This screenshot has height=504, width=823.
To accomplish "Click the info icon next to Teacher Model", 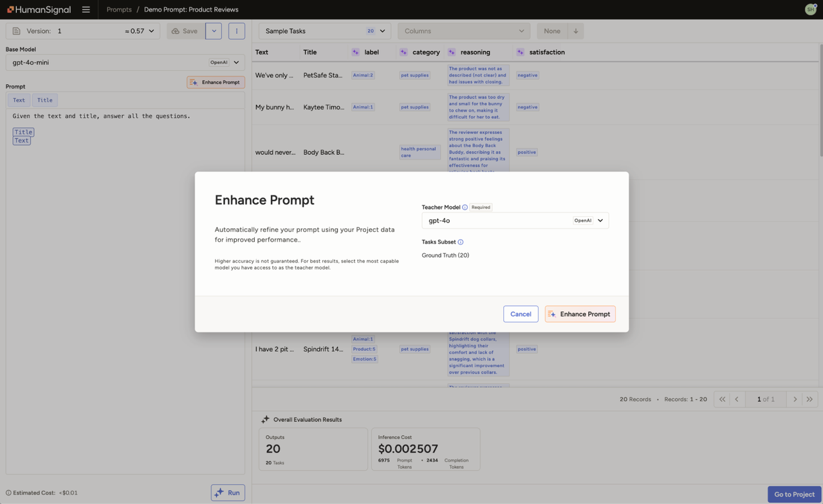I will [x=465, y=207].
